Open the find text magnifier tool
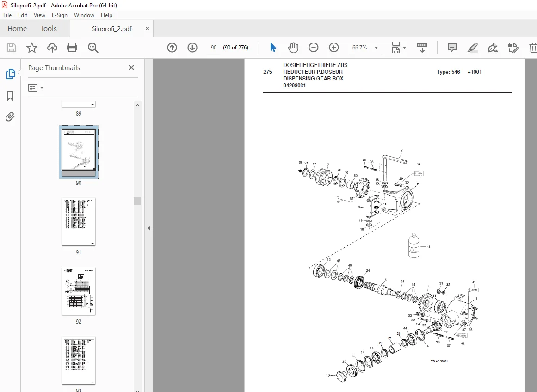This screenshot has height=392, width=537. 93,48
